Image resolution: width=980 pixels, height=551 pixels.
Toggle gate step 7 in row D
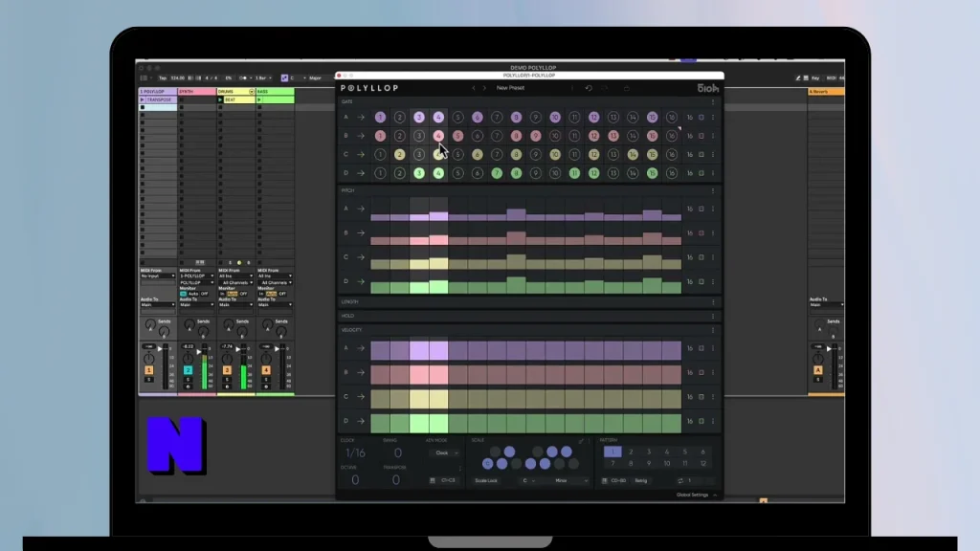click(497, 173)
